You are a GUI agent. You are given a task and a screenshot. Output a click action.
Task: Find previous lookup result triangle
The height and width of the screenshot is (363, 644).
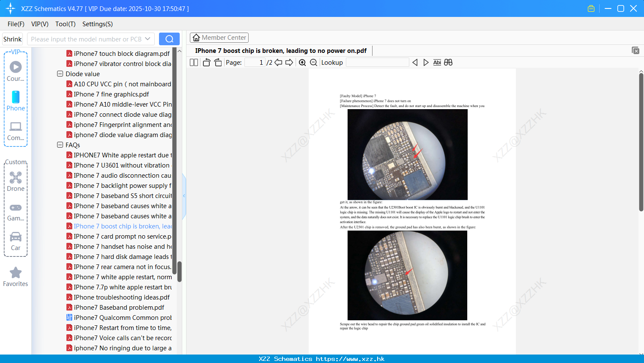click(415, 62)
